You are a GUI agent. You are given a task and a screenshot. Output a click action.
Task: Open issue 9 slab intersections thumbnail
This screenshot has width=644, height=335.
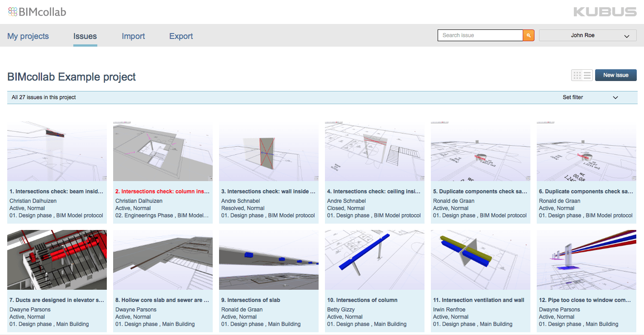269,260
